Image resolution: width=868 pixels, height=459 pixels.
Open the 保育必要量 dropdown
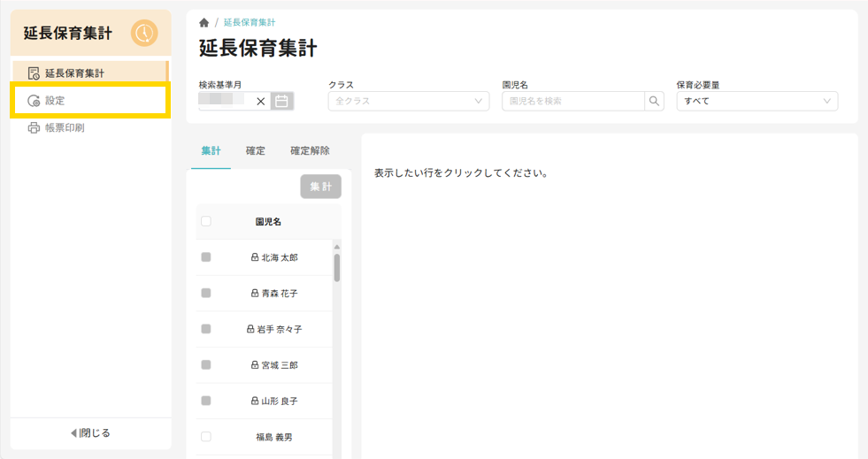757,101
